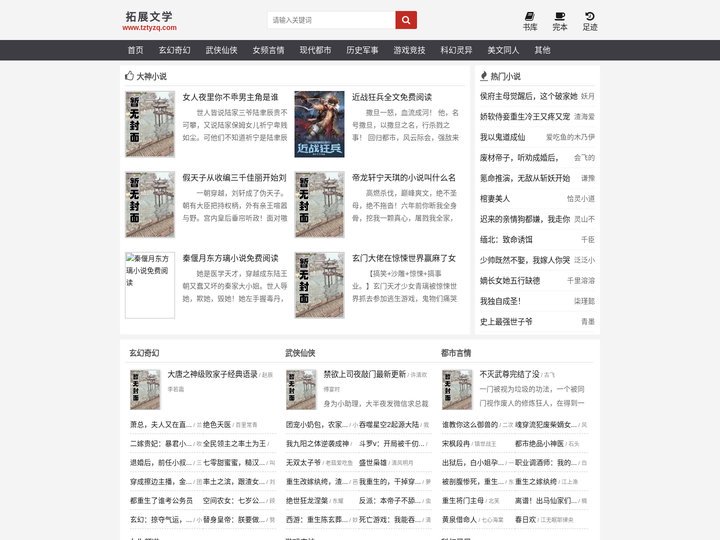Open hot novel 娇软侍妾重生冷王又疼又宠
The height and width of the screenshot is (540, 720).
(525, 117)
